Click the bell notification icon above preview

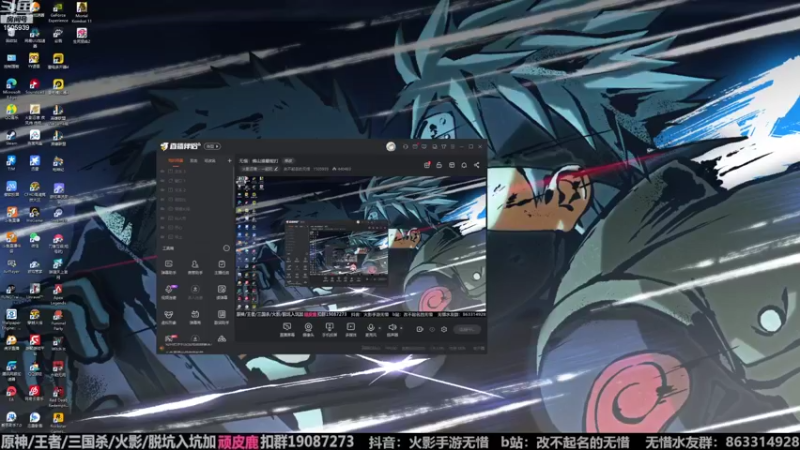[464, 165]
